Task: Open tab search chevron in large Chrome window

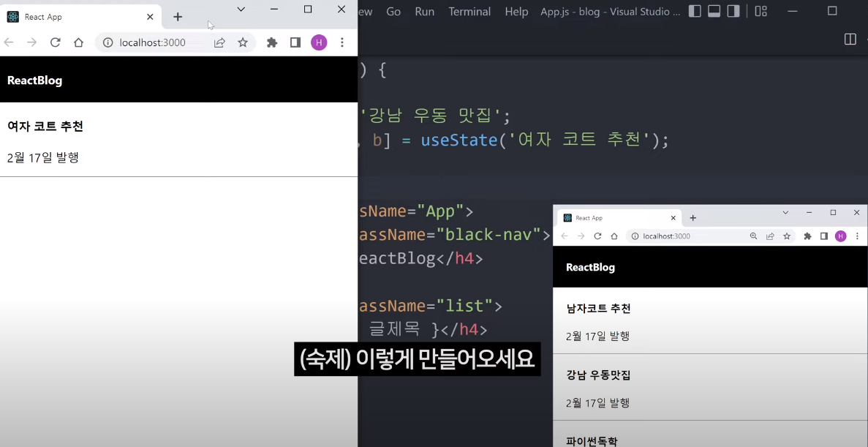Action: click(241, 10)
